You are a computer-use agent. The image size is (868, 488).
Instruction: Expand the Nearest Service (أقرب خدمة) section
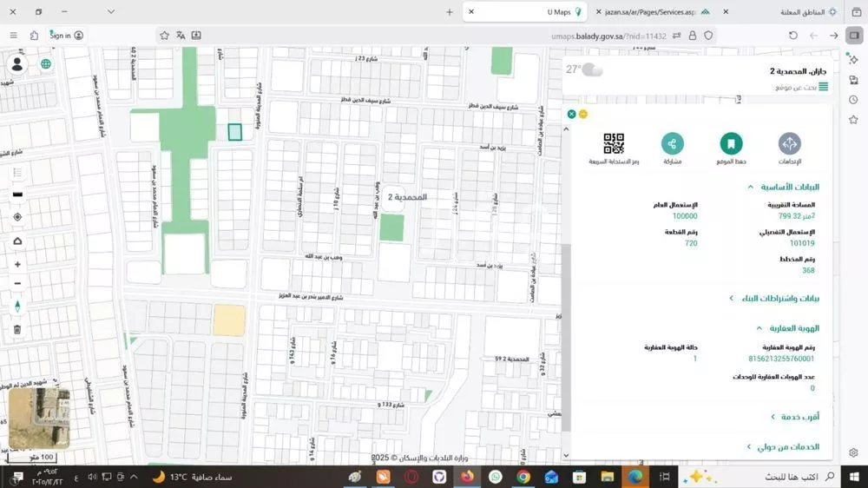(x=794, y=417)
